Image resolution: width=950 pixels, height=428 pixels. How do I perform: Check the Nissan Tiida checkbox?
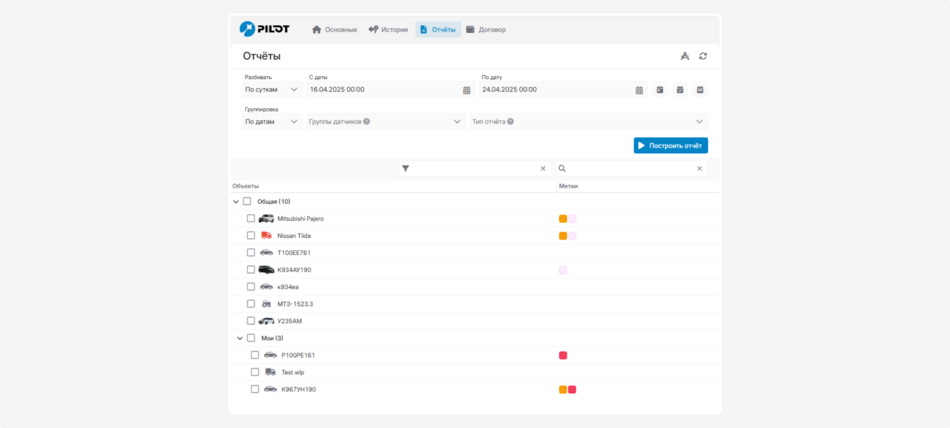click(251, 236)
